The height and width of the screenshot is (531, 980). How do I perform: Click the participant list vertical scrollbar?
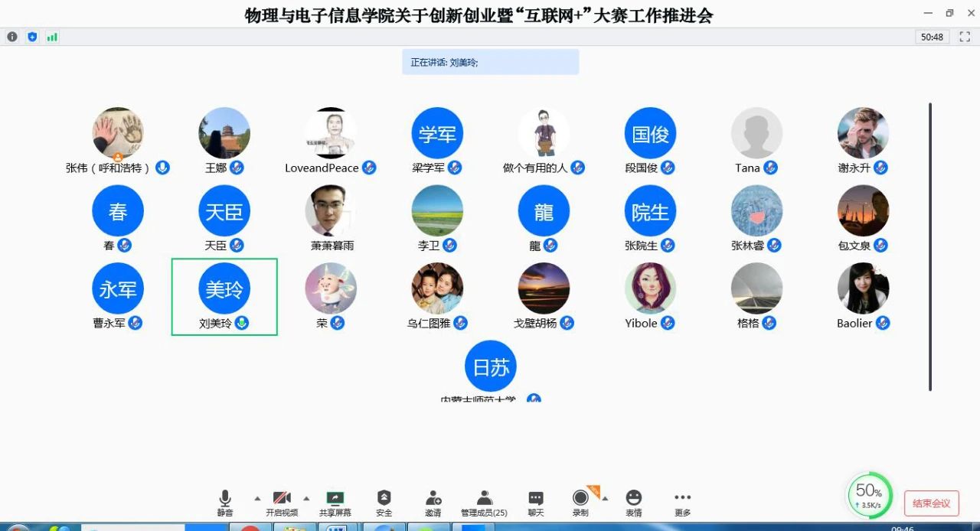pos(930,245)
